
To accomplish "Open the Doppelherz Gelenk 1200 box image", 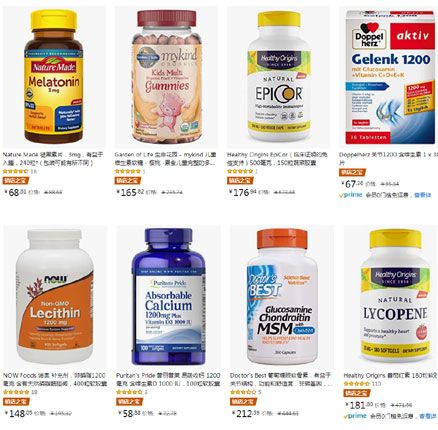I will click(x=391, y=77).
